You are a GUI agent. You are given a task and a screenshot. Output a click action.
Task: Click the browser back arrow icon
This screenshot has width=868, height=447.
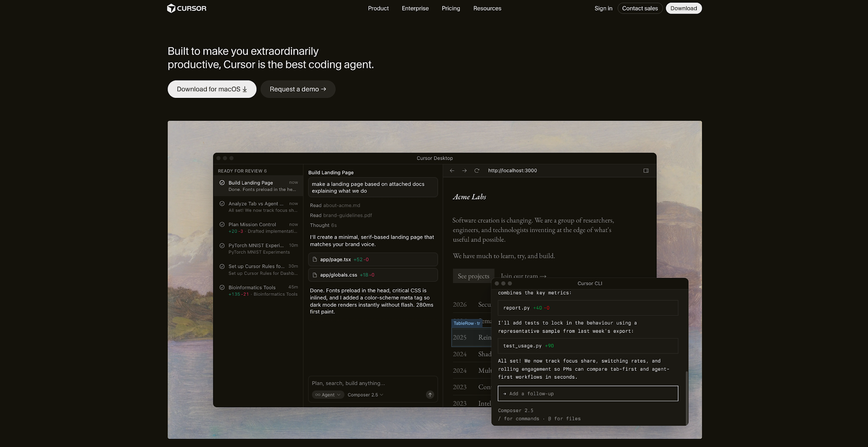point(452,170)
